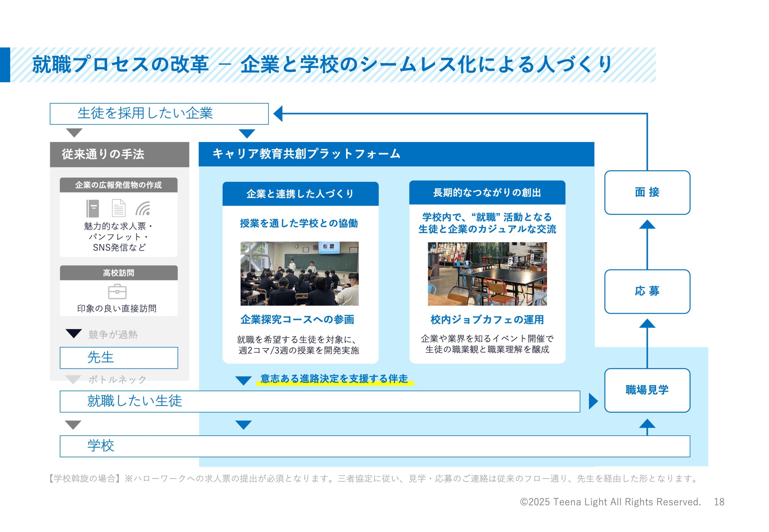Image resolution: width=769 pixels, height=532 pixels.
Task: Open the job cafe interior photo
Action: (487, 274)
